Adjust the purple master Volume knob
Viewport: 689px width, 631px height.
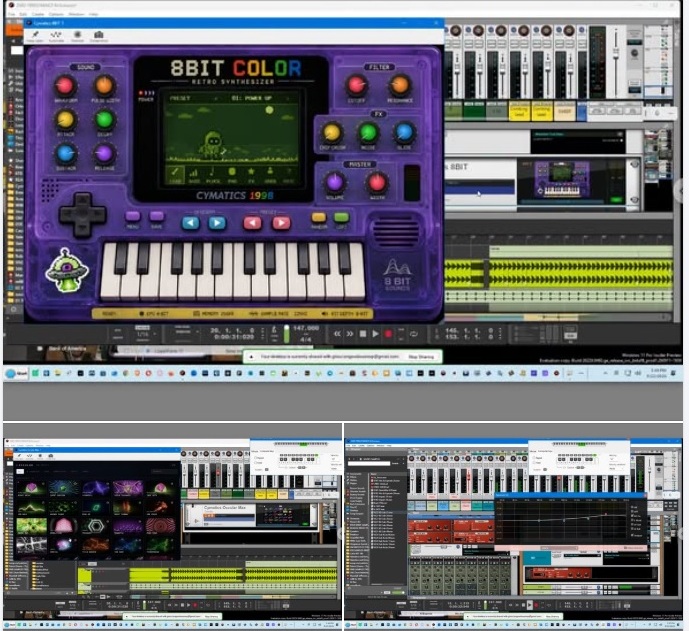[335, 183]
